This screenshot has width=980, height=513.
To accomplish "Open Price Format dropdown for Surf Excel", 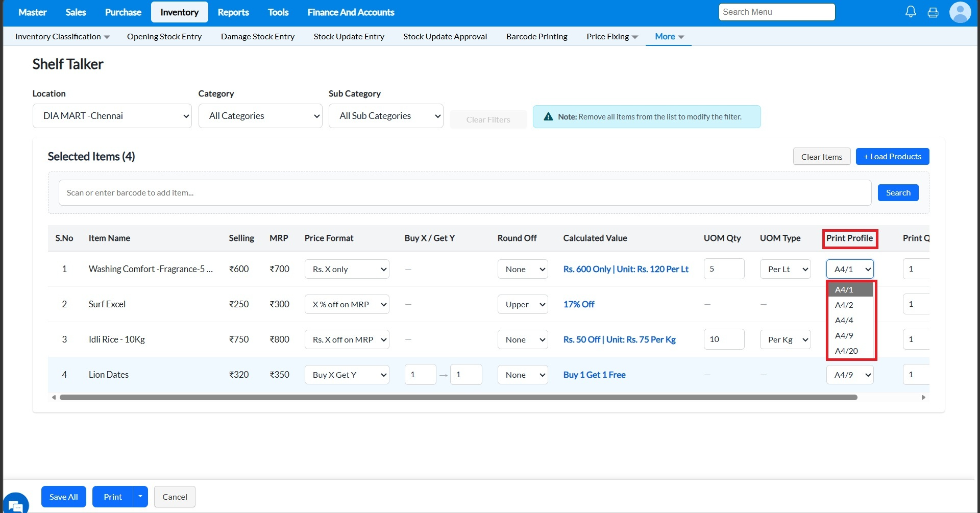I will [347, 304].
